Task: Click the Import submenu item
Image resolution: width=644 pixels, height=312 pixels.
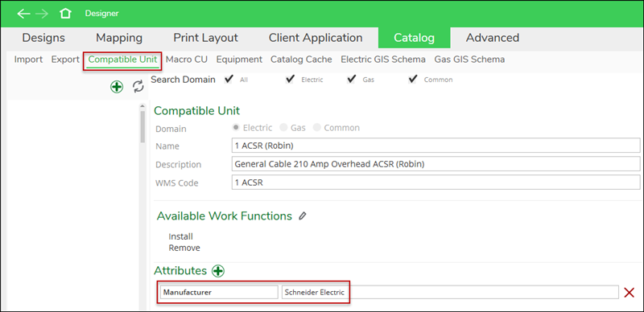Action: 28,60
